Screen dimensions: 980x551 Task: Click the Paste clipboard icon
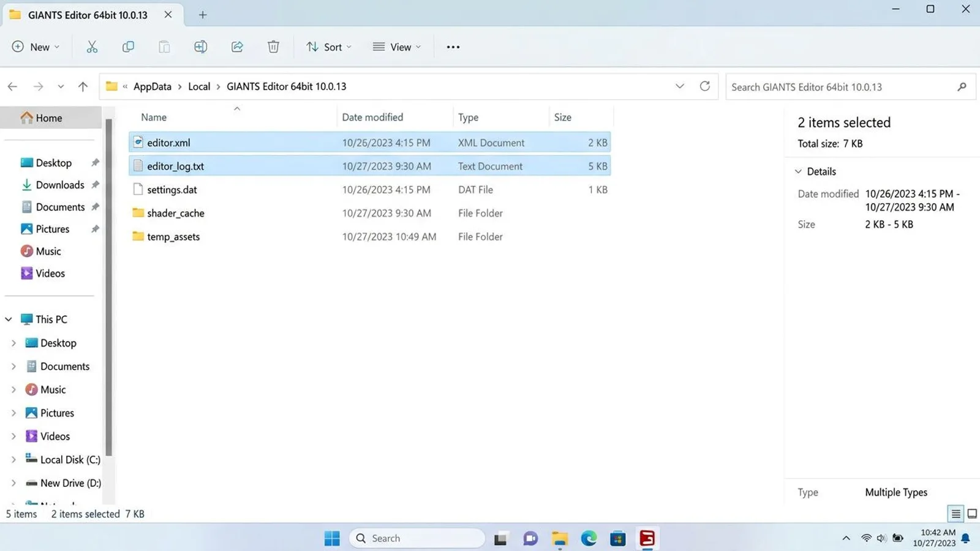[x=164, y=47]
